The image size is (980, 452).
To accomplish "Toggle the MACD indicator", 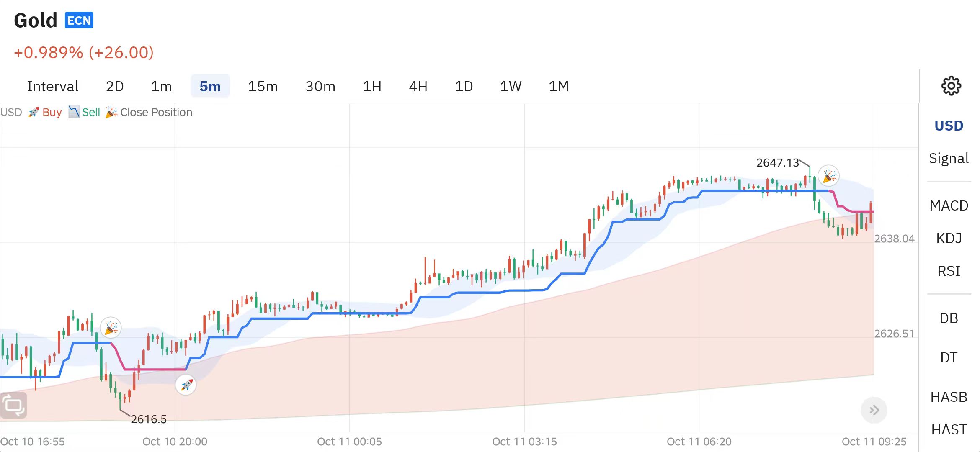I will tap(949, 205).
